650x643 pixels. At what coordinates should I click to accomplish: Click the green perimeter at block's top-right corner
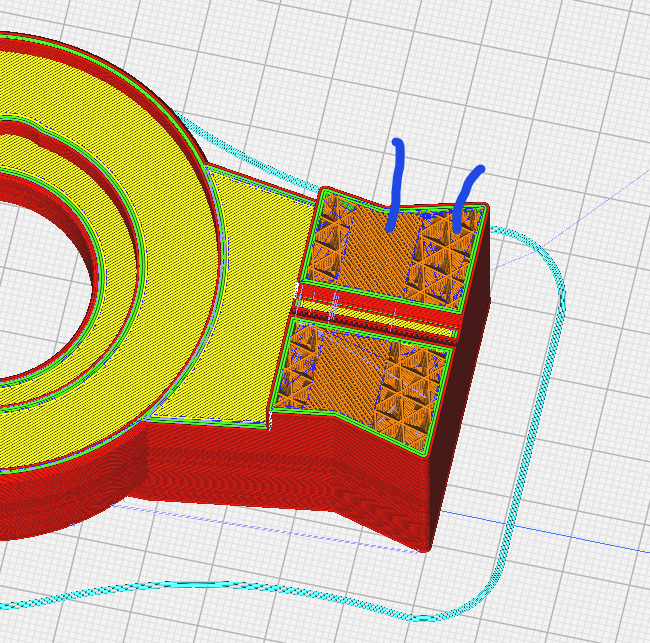tap(485, 208)
